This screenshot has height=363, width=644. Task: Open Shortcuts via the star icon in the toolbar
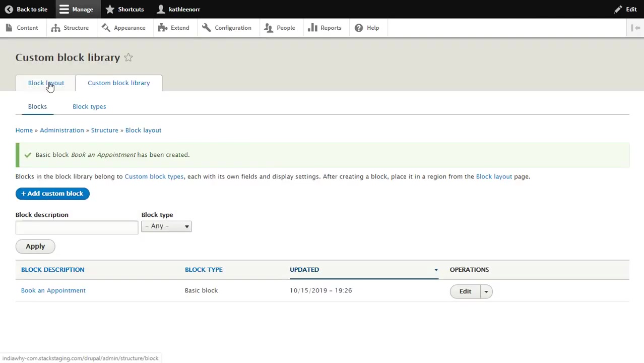click(x=110, y=9)
